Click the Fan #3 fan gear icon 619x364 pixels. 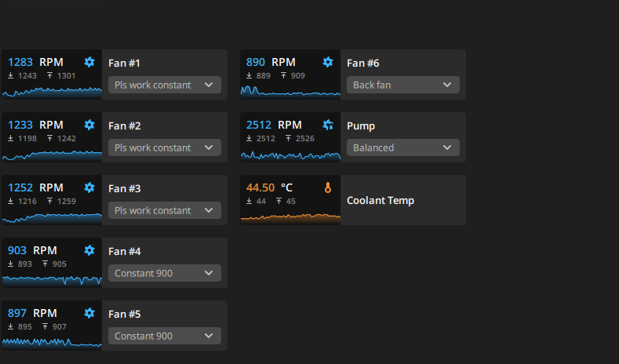pos(89,187)
